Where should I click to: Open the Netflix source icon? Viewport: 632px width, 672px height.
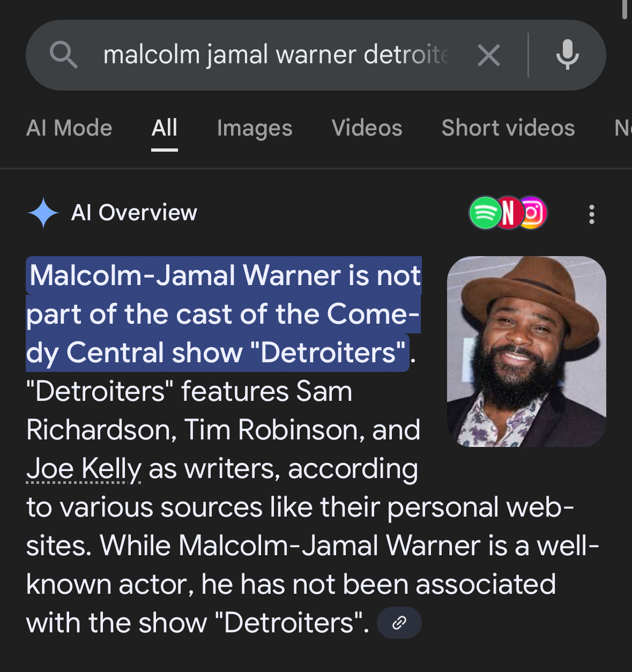point(508,213)
